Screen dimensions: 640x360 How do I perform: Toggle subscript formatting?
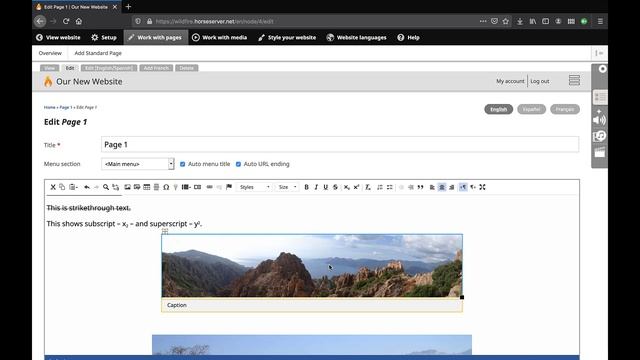coord(347,187)
